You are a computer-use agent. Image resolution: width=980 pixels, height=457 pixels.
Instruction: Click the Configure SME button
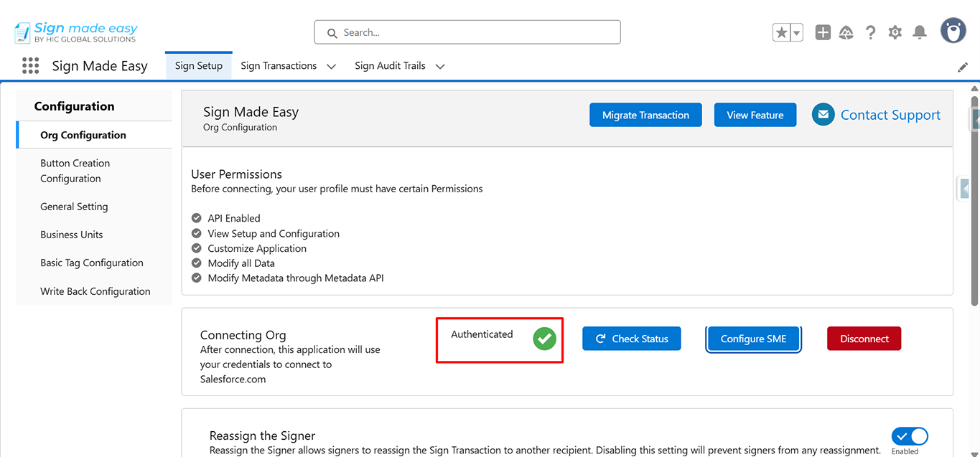point(753,339)
